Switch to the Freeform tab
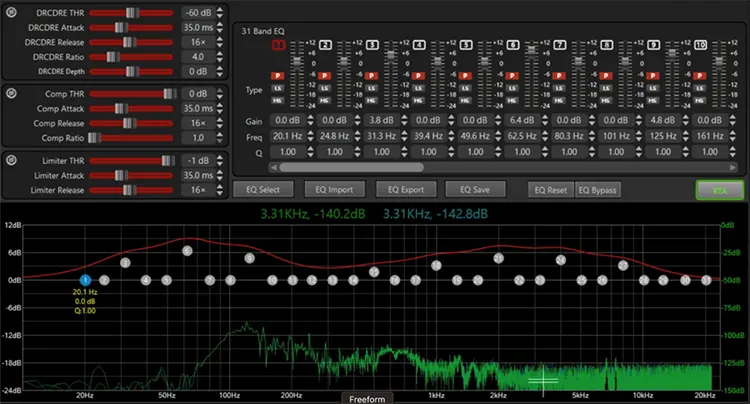Viewport: 750px width, 404px height. tap(367, 399)
